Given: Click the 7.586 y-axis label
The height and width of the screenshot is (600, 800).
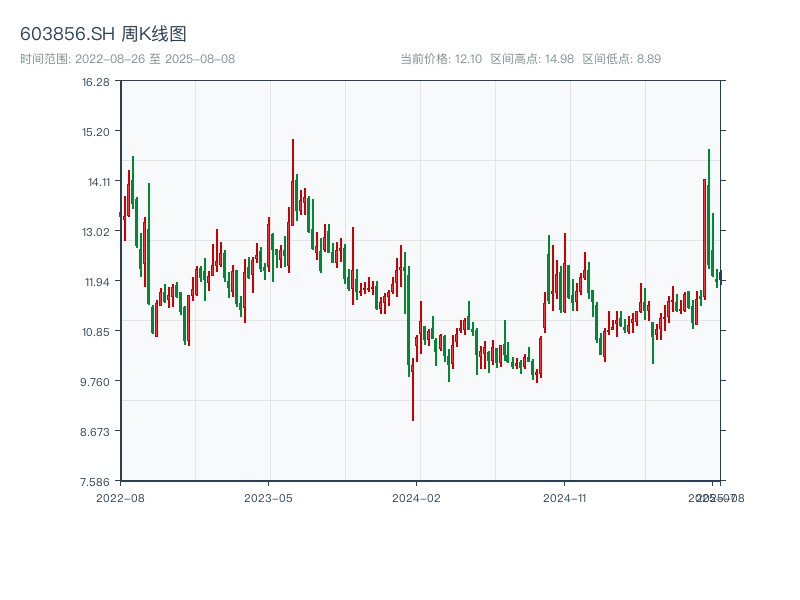Looking at the screenshot, I should (94, 482).
